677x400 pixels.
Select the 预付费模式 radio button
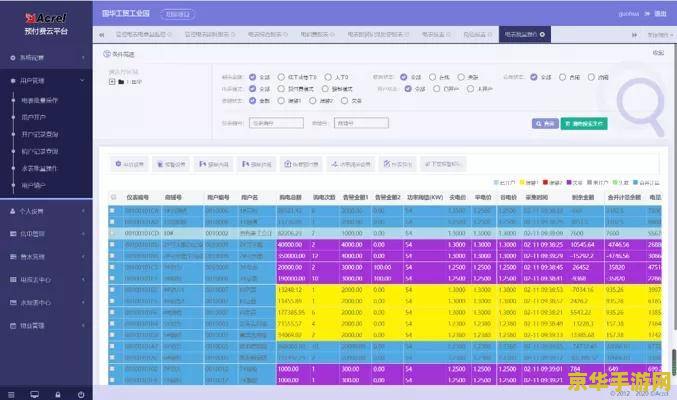coord(281,89)
